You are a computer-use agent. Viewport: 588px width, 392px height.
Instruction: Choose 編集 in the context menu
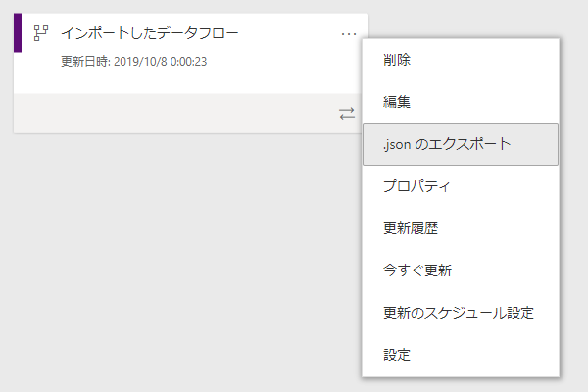(461, 102)
